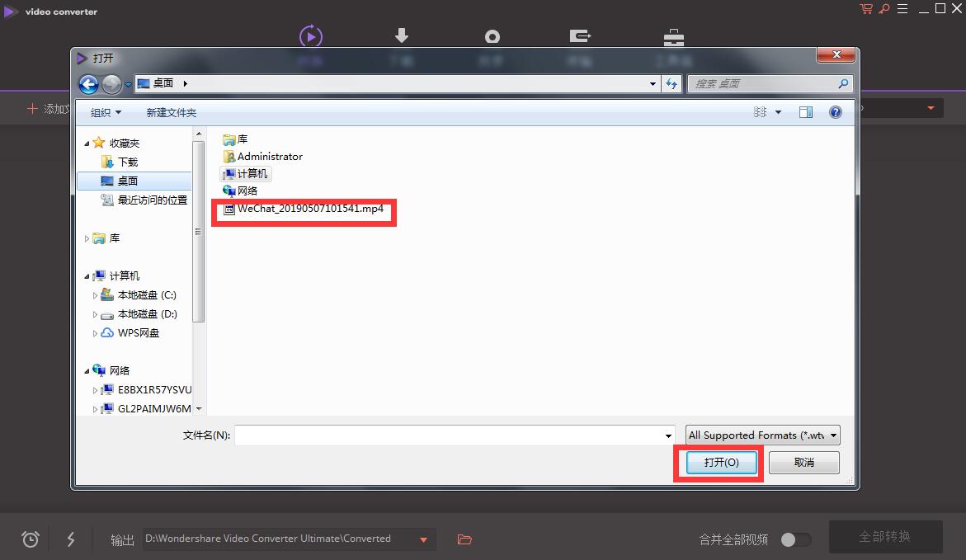Viewport: 966px width, 560px height.
Task: Toggle the 合并全部视频 merge switch
Action: (x=795, y=539)
